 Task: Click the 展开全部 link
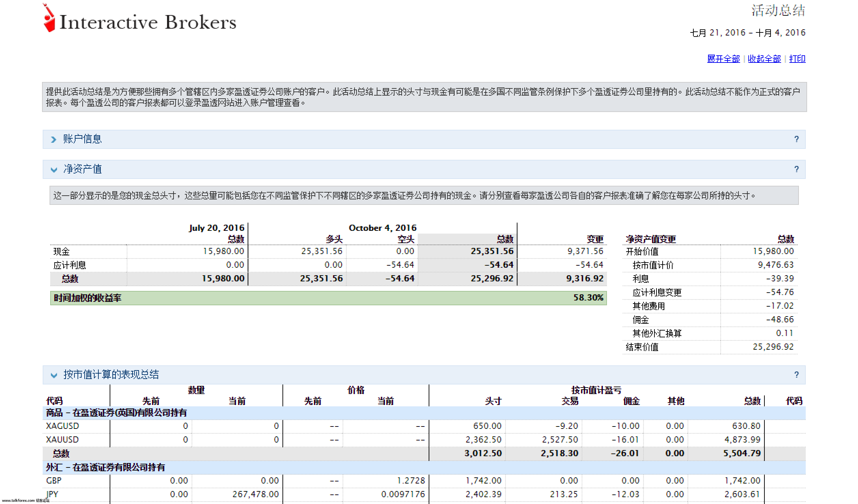(x=723, y=59)
